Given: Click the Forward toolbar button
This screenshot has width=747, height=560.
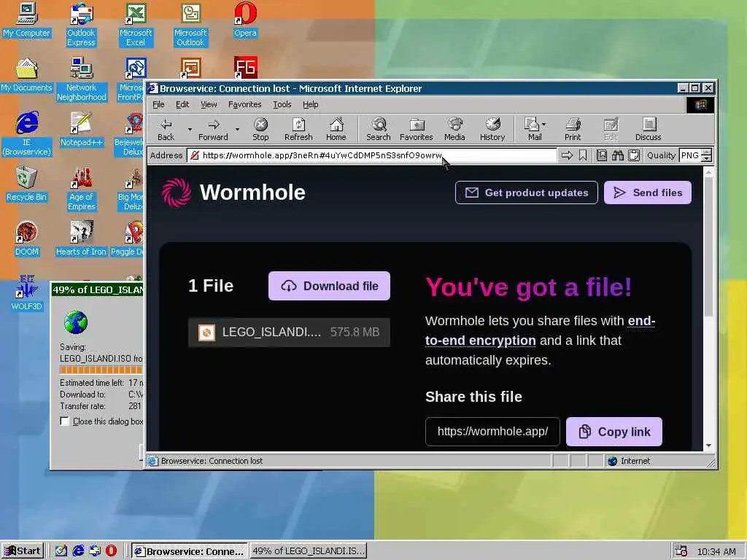Looking at the screenshot, I should coord(214,129).
